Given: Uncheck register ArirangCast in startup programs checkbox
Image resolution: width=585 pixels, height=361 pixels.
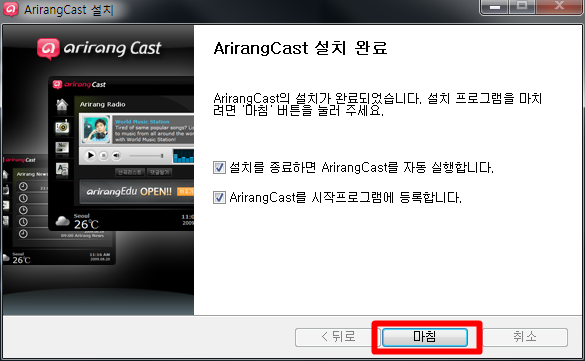Looking at the screenshot, I should click(219, 197).
